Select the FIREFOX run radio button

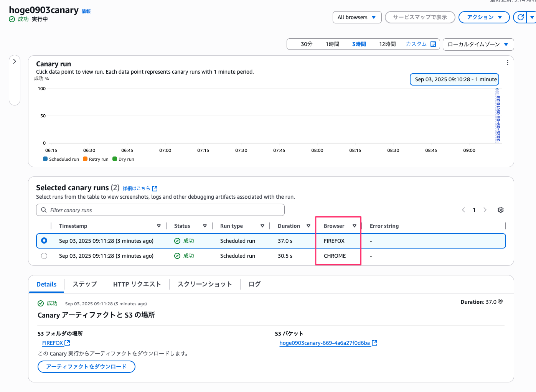pos(44,240)
